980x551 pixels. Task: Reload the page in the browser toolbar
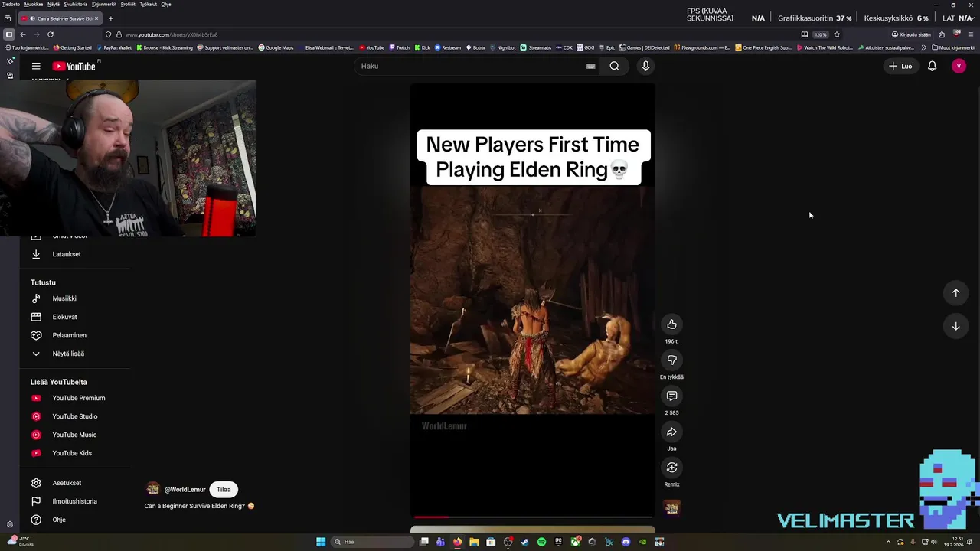click(51, 34)
